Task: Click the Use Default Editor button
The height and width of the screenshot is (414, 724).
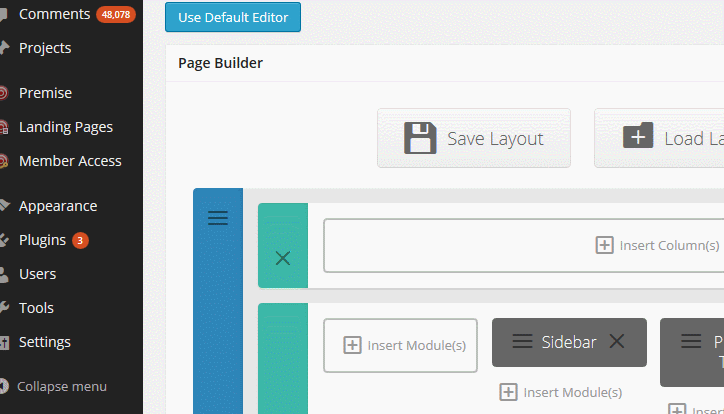Action: coord(233,17)
